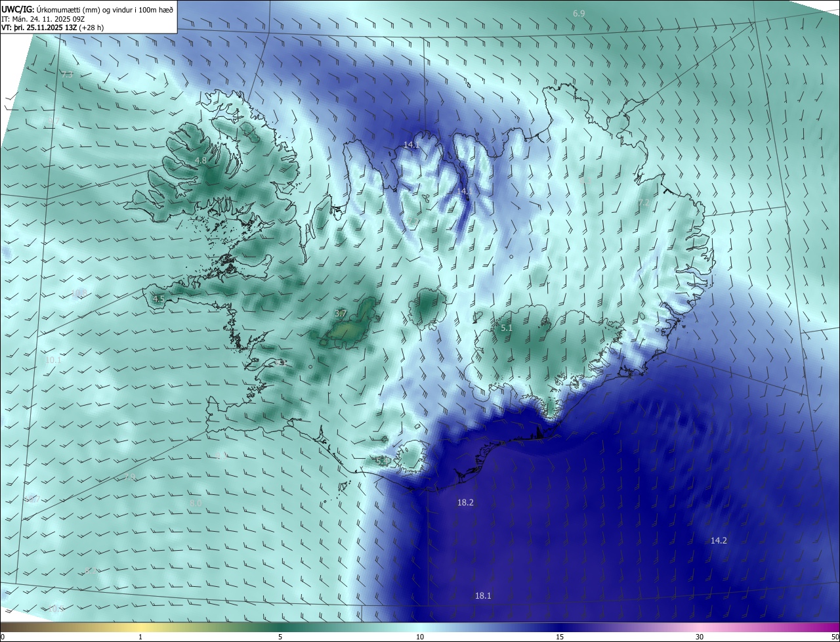The height and width of the screenshot is (642, 840).
Task: Click the 7.3 value label
Action: (x=67, y=75)
